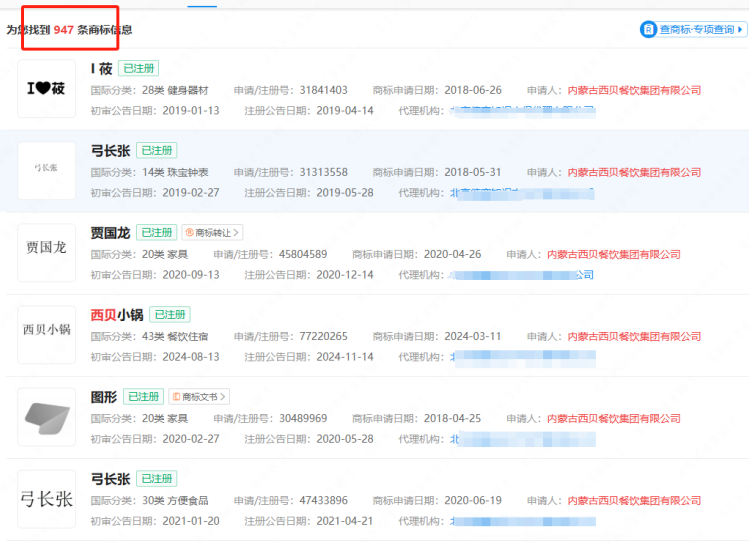Click registration number 45804589
The height and width of the screenshot is (543, 749).
[x=303, y=255]
